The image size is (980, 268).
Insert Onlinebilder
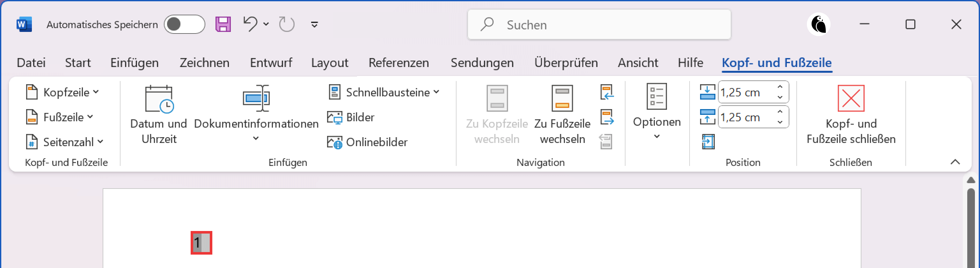[367, 142]
